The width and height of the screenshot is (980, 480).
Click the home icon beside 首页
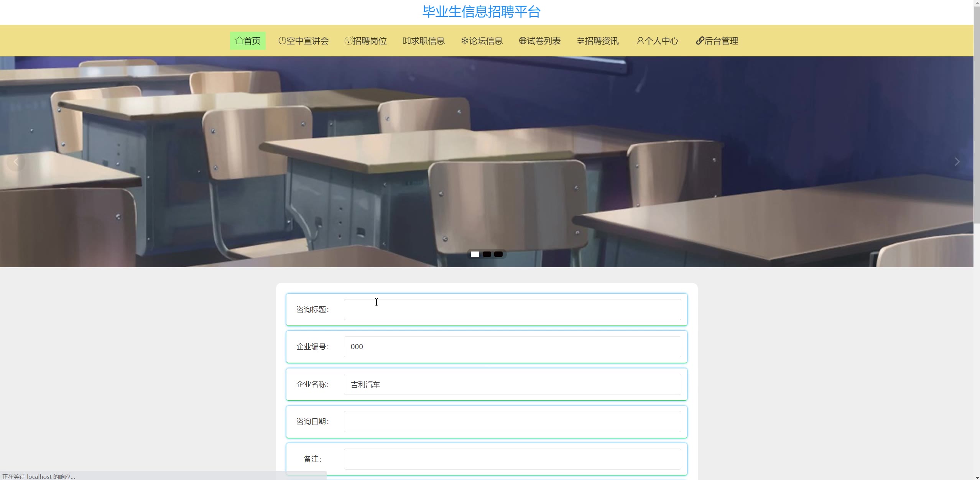click(x=239, y=40)
